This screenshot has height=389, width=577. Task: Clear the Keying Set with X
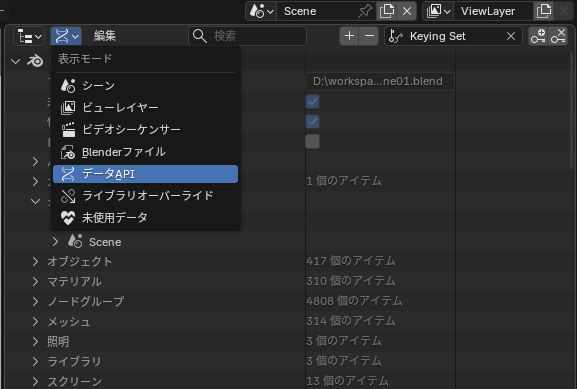point(511,36)
